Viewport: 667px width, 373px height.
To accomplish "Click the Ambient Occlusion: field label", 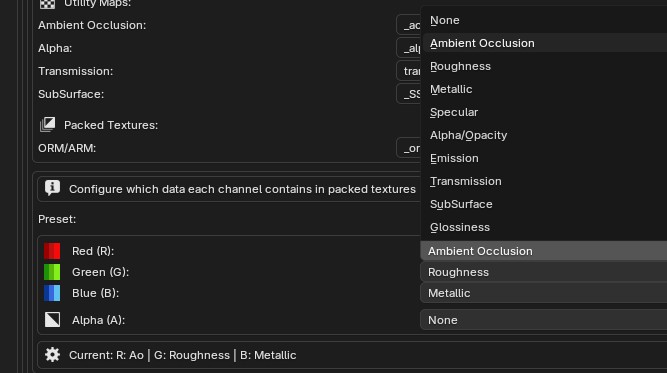I will point(92,25).
